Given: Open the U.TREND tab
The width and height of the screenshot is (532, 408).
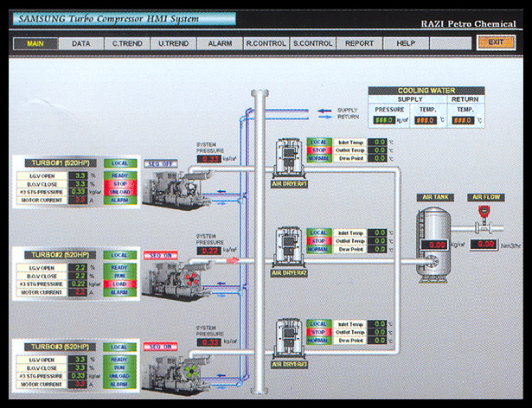Looking at the screenshot, I should [x=173, y=44].
